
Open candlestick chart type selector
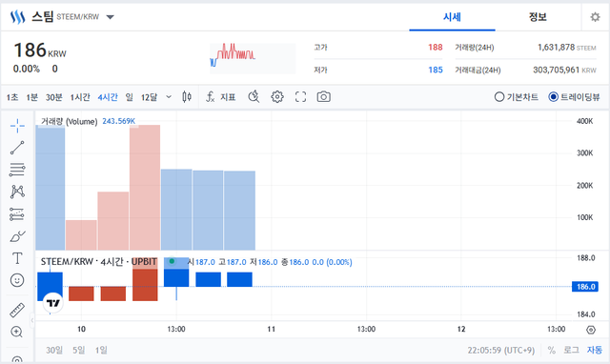point(187,97)
